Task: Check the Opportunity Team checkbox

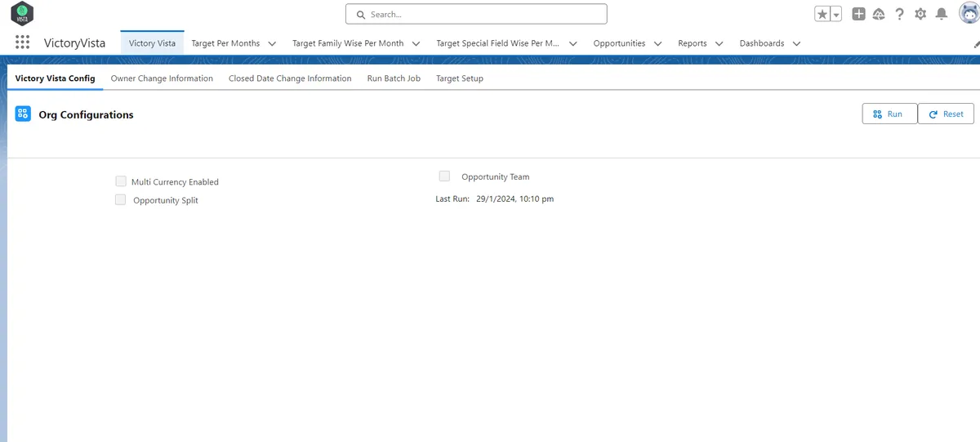Action: (444, 176)
